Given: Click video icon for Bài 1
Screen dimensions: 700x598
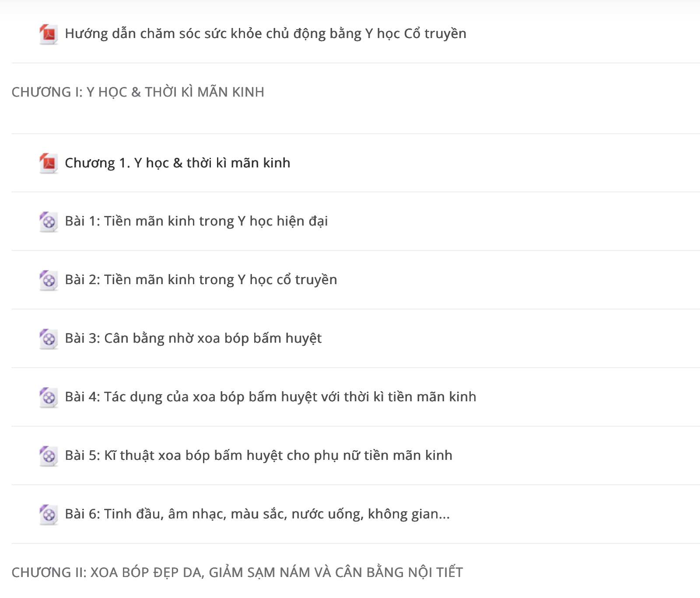Looking at the screenshot, I should (49, 222).
